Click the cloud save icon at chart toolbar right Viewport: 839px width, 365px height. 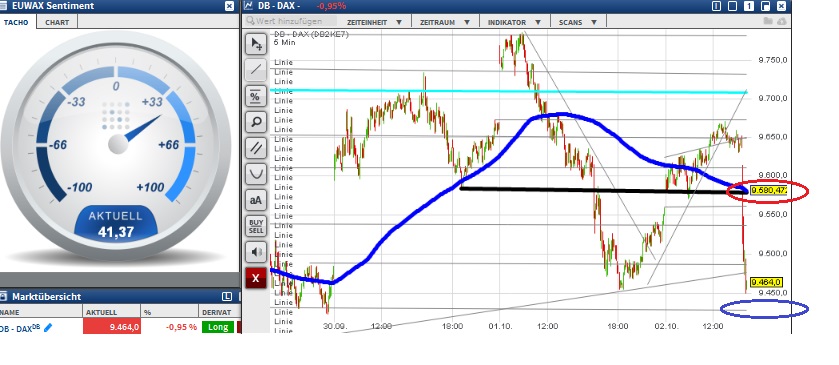(x=782, y=21)
